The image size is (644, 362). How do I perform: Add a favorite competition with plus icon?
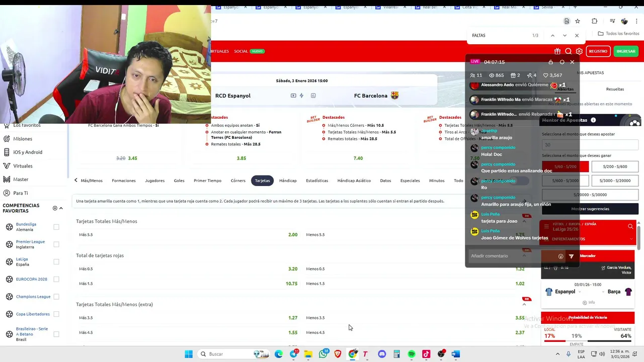point(55,208)
